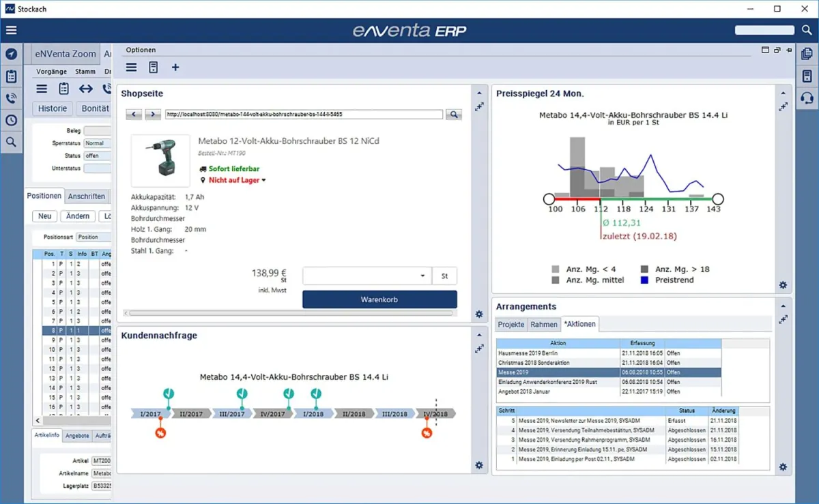The width and height of the screenshot is (819, 504).
Task: Maximize the Preisspiegel panel with arrows icon
Action: (x=783, y=106)
